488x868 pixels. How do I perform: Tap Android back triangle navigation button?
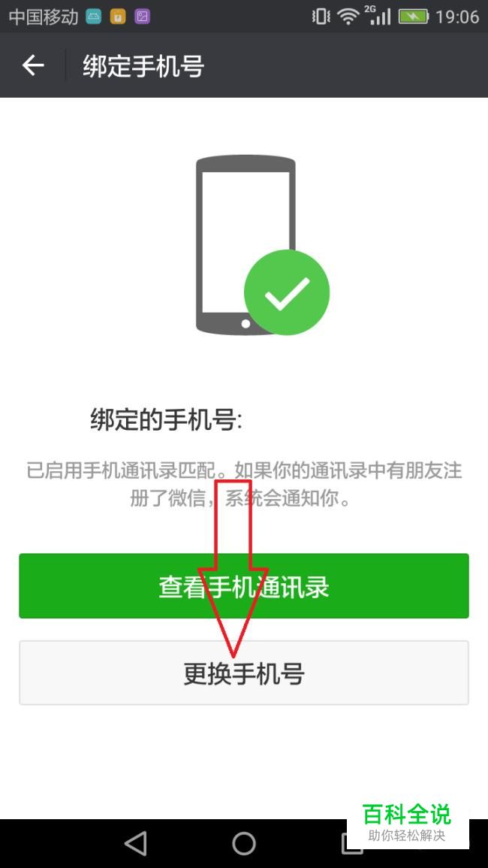tap(136, 844)
